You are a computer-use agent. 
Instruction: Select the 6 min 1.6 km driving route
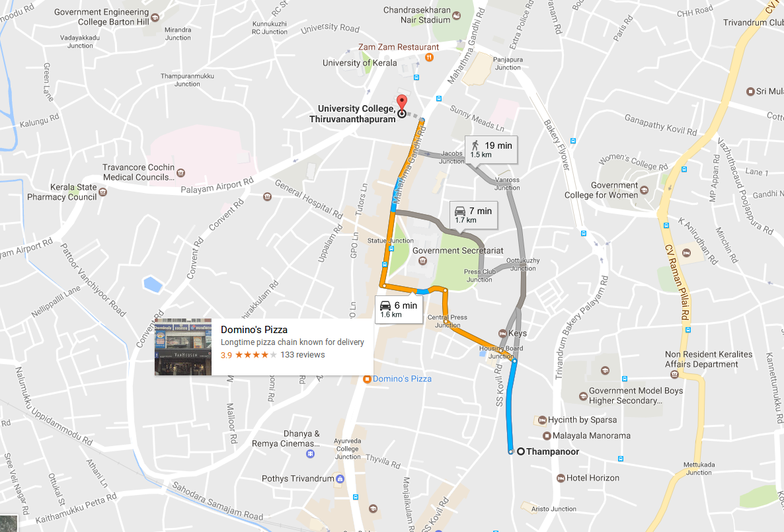[399, 309]
